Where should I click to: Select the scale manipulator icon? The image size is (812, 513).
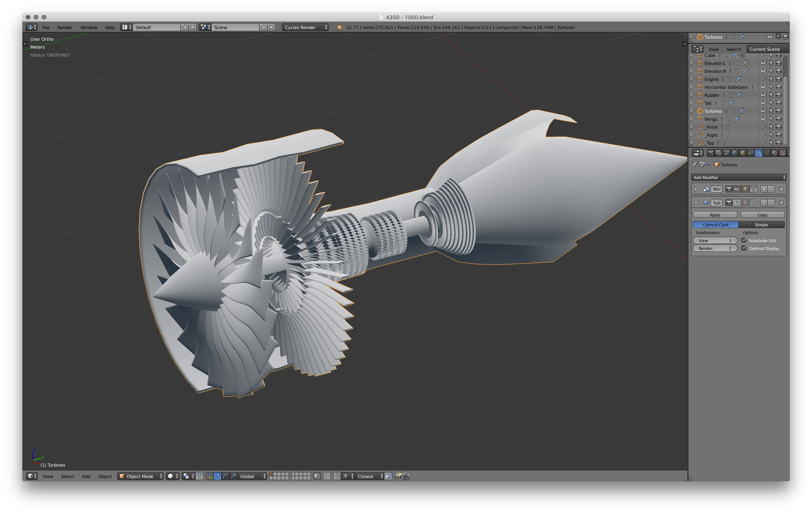[233, 476]
